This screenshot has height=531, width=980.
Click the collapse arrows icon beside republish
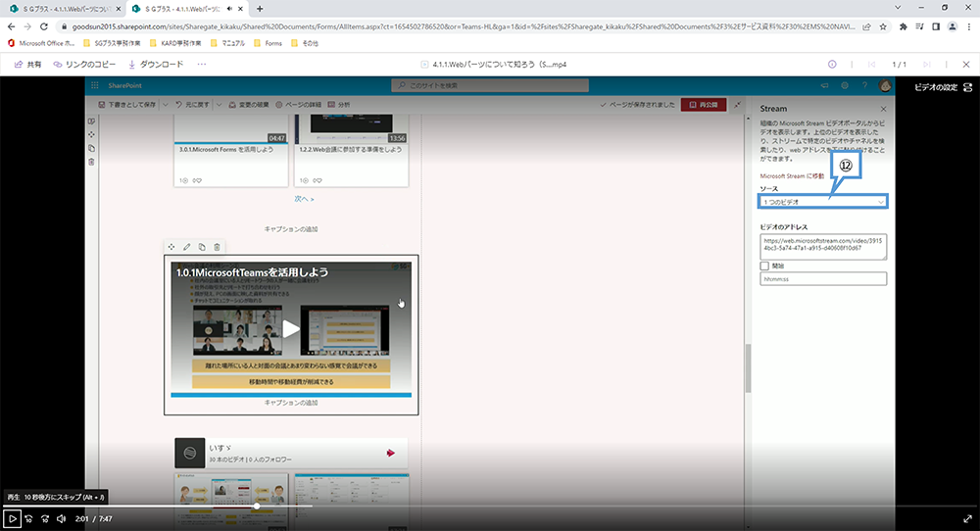pos(738,104)
